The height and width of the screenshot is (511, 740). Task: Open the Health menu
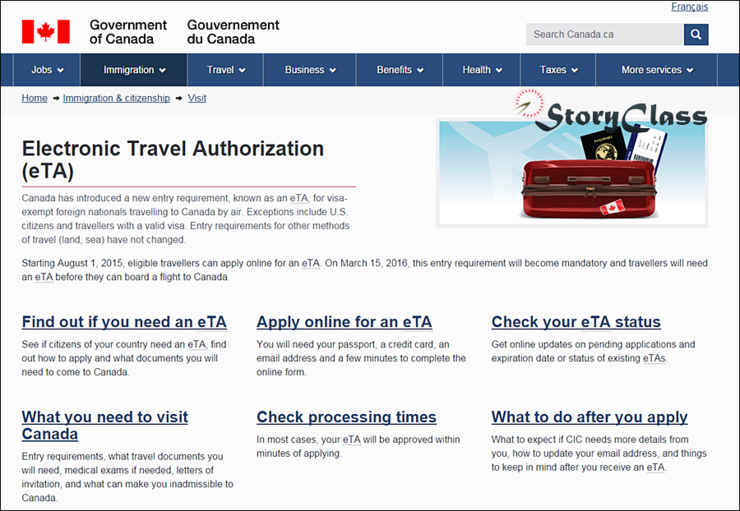tap(481, 70)
